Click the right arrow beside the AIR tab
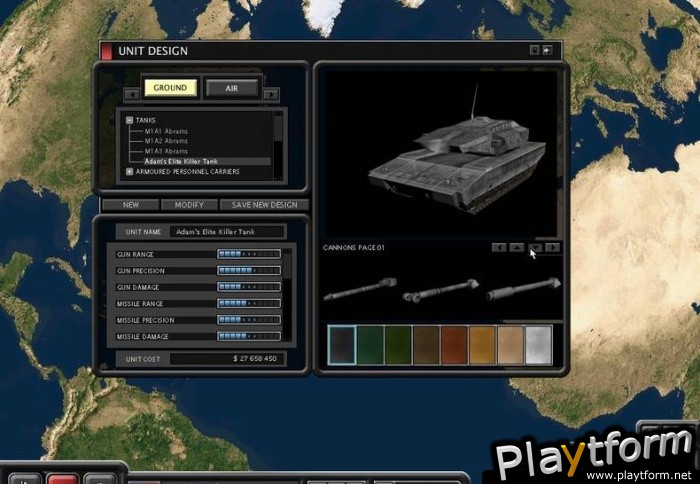The image size is (700, 484). [271, 94]
